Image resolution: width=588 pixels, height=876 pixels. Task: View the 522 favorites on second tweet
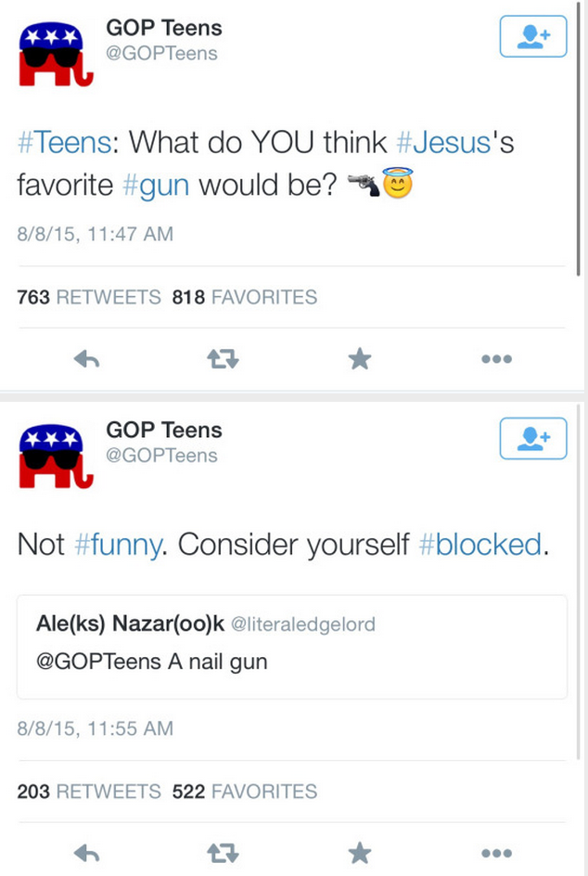[x=245, y=792]
